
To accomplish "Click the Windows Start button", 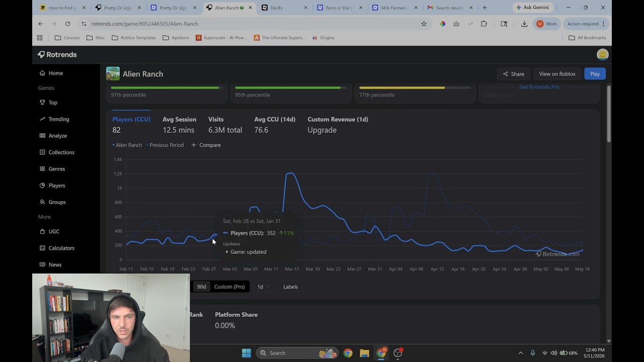I will [247, 353].
